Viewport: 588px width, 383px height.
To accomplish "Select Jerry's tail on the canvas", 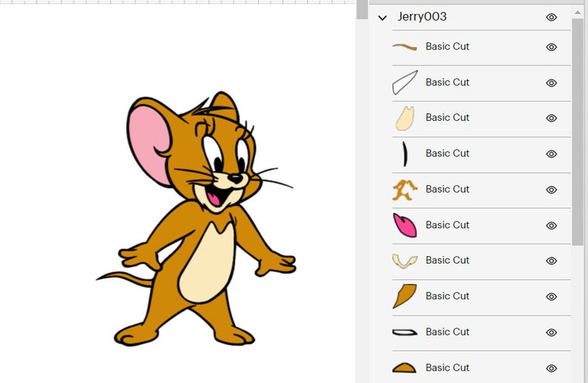I will click(x=126, y=279).
